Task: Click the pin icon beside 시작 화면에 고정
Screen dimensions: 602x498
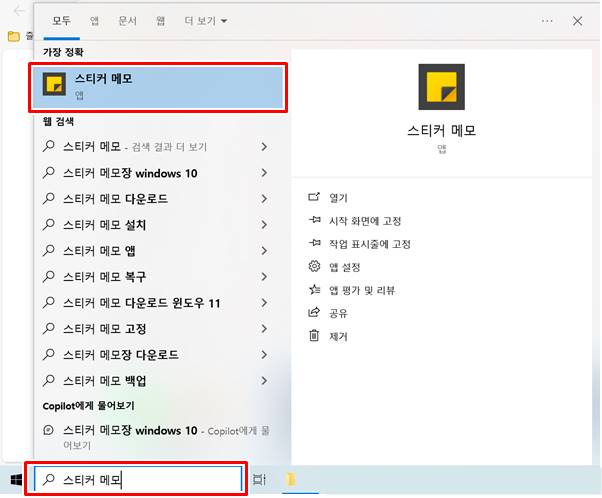Action: point(314,220)
